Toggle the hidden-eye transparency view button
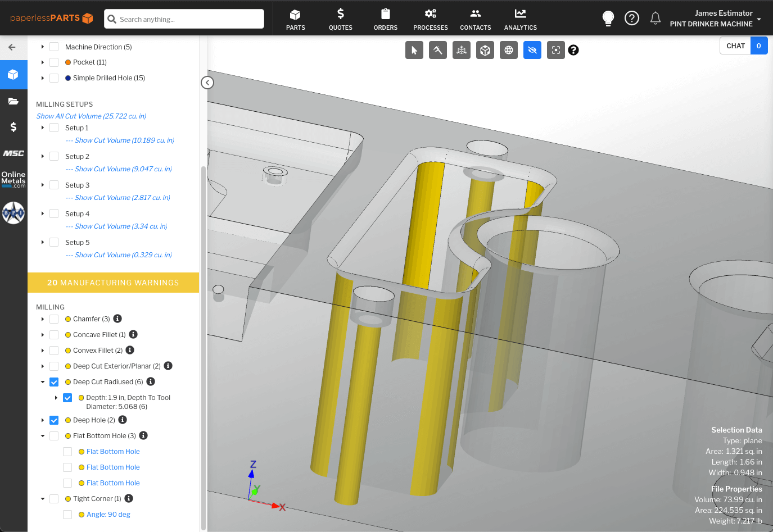Image resolution: width=773 pixels, height=532 pixels. [532, 50]
